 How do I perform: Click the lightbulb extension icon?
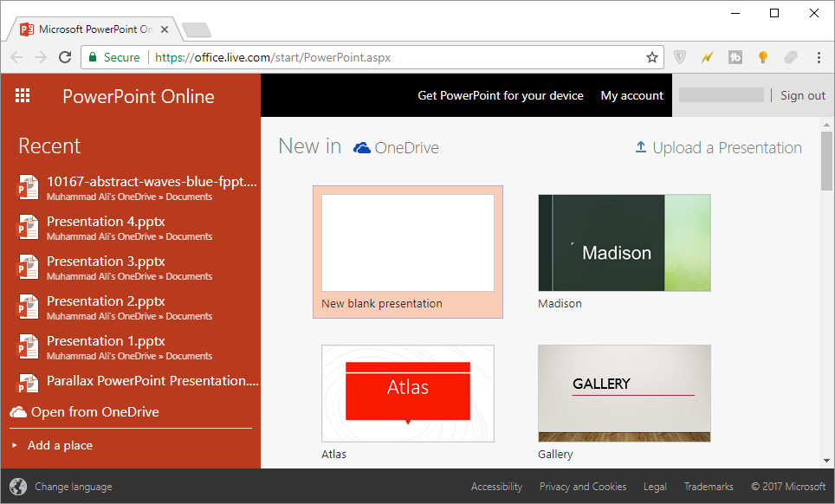[762, 57]
